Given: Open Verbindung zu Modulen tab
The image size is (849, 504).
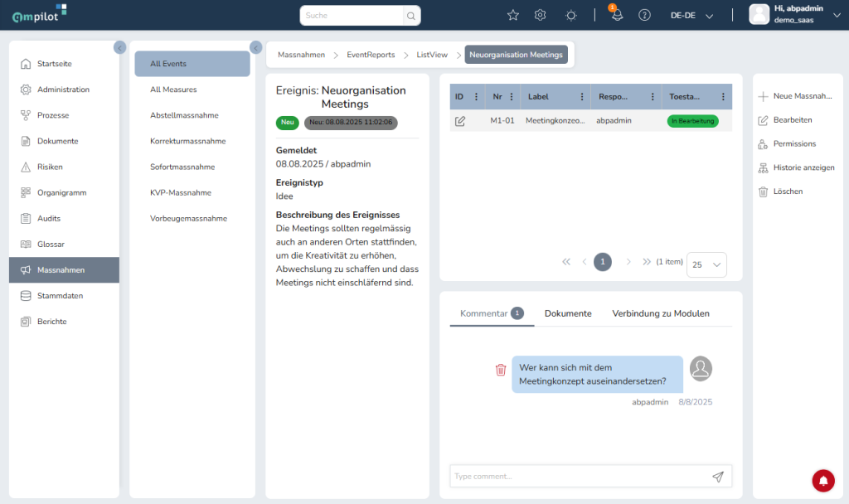Looking at the screenshot, I should [x=660, y=313].
